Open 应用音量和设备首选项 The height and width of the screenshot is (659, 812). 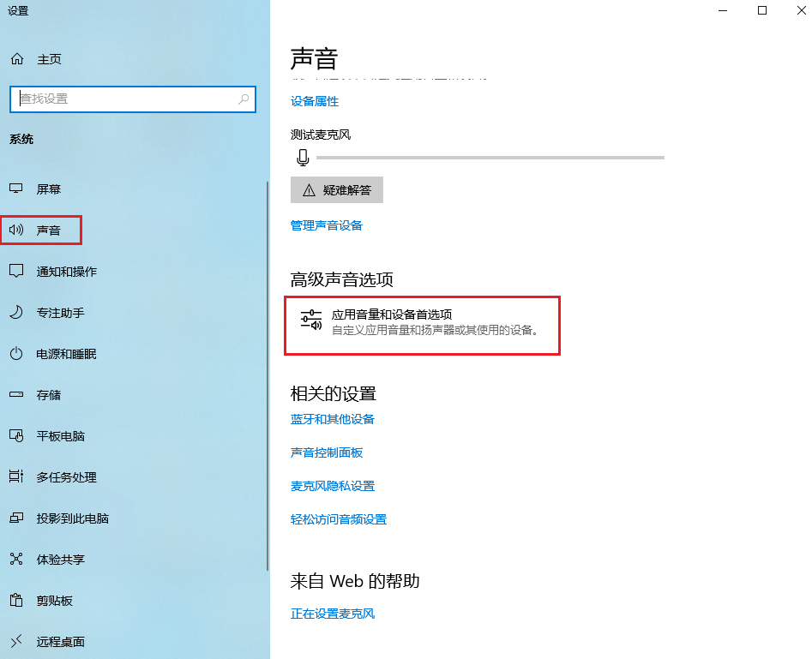pos(423,326)
